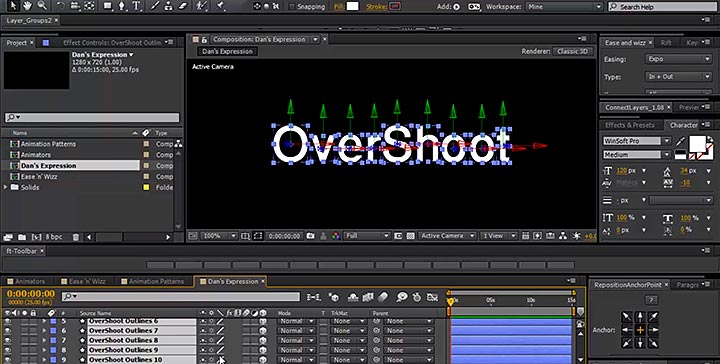
Task: Select the Puppet Pin tool
Action: coord(220,6)
